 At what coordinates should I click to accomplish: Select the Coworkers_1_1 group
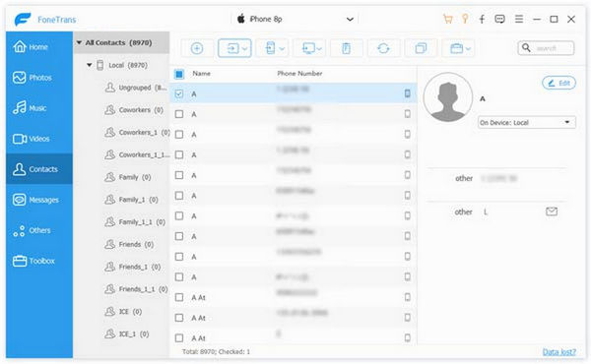click(137, 154)
